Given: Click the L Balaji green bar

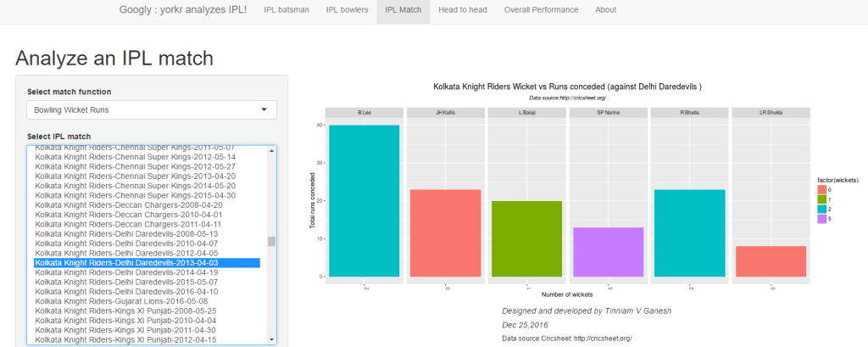Looking at the screenshot, I should click(526, 238).
